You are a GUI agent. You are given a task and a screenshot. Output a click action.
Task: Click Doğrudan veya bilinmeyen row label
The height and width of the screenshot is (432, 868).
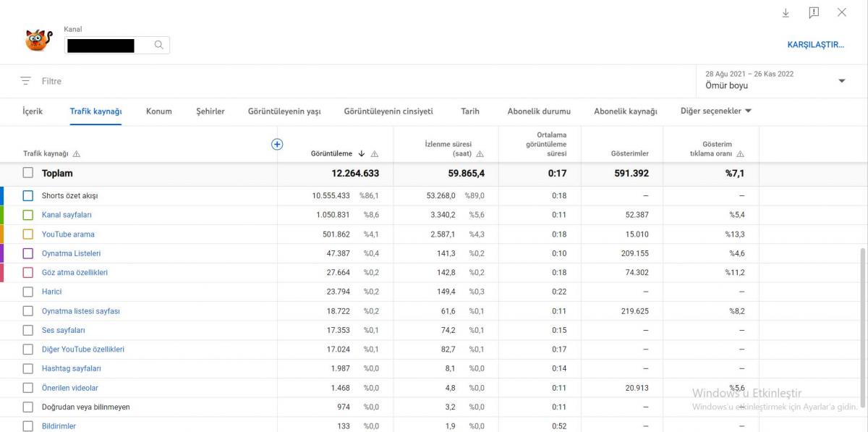[x=86, y=407]
